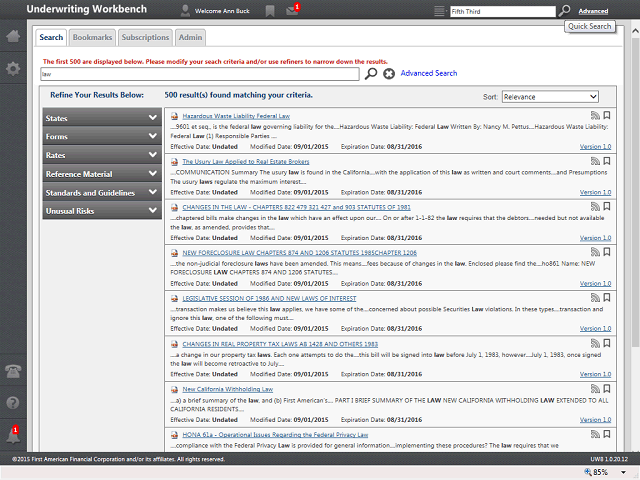Click the scrollbar up arrow
Image resolution: width=640 pixels, height=480 pixels.
(635, 31)
